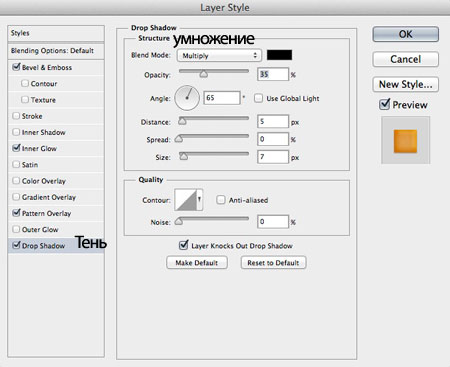This screenshot has width=450, height=367.
Task: Enable the Outer Glow checkbox
Action: click(x=16, y=229)
